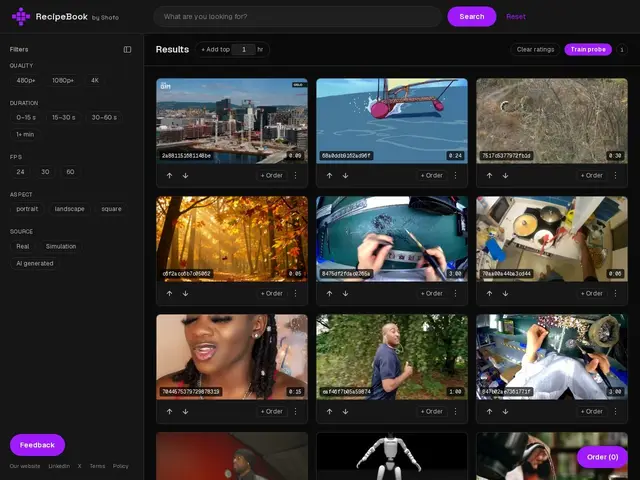Viewport: 640px width, 480px height.
Task: Collapse the Filters sidebar panel icon
Action: (127, 49)
